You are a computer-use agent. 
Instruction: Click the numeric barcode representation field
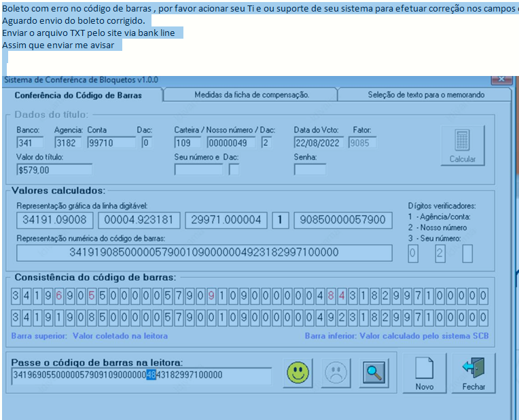pyautogui.click(x=204, y=252)
